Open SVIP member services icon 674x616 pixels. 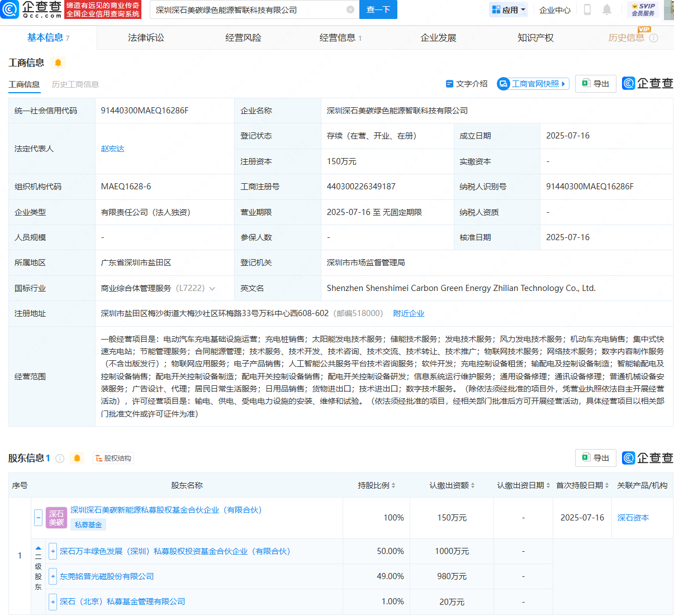click(x=643, y=9)
